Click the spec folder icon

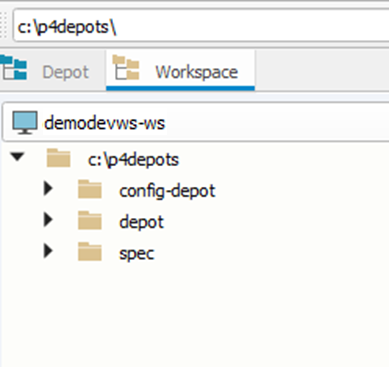[90, 251]
